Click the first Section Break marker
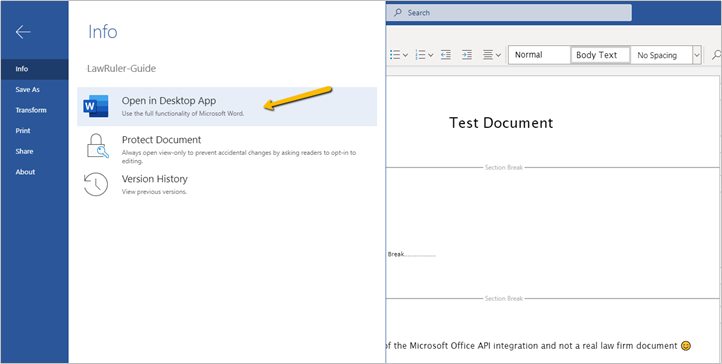The width and height of the screenshot is (722, 364). pos(504,168)
